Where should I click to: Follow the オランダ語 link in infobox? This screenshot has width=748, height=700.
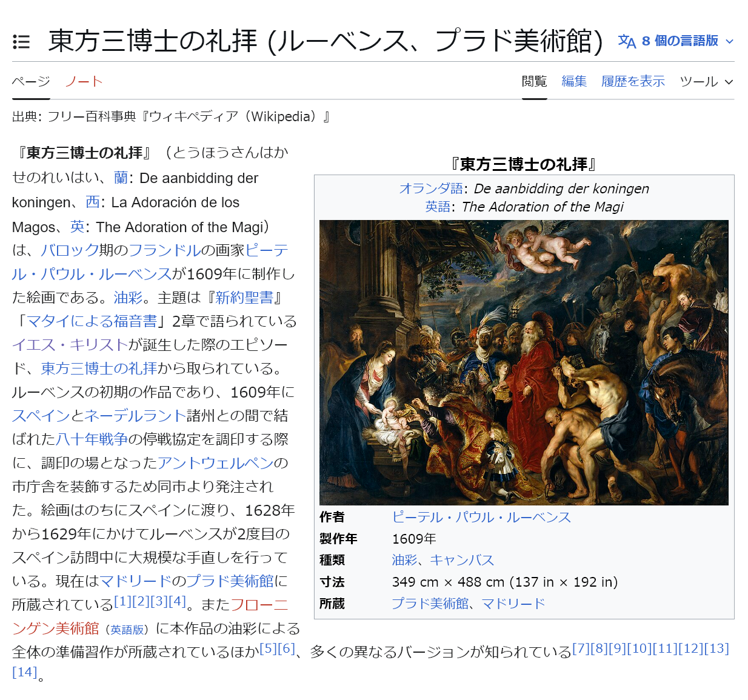coord(431,188)
